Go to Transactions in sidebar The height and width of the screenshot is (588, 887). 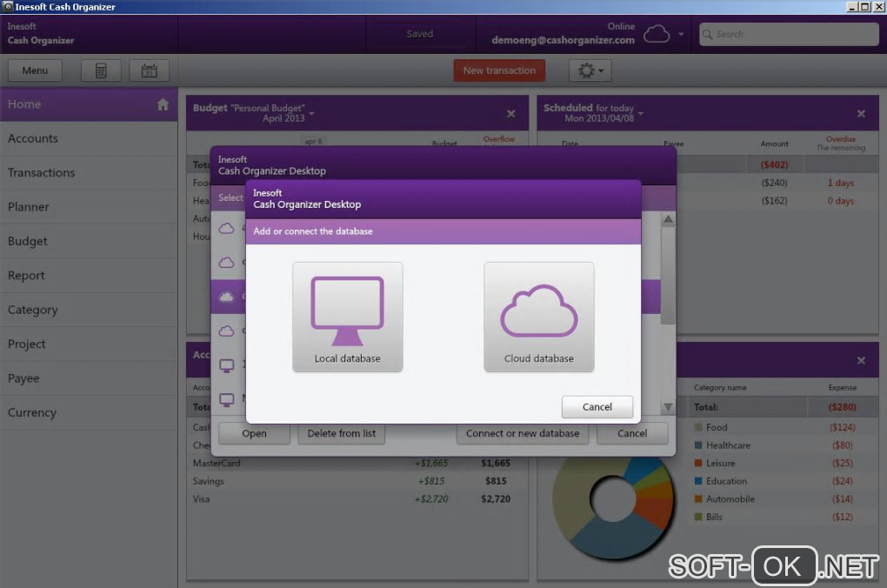tap(89, 172)
